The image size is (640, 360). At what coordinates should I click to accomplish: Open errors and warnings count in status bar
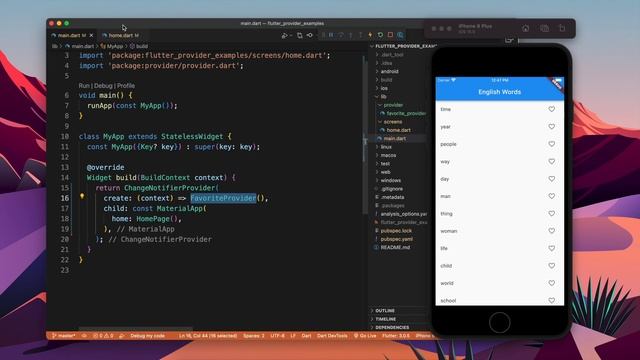[103, 336]
